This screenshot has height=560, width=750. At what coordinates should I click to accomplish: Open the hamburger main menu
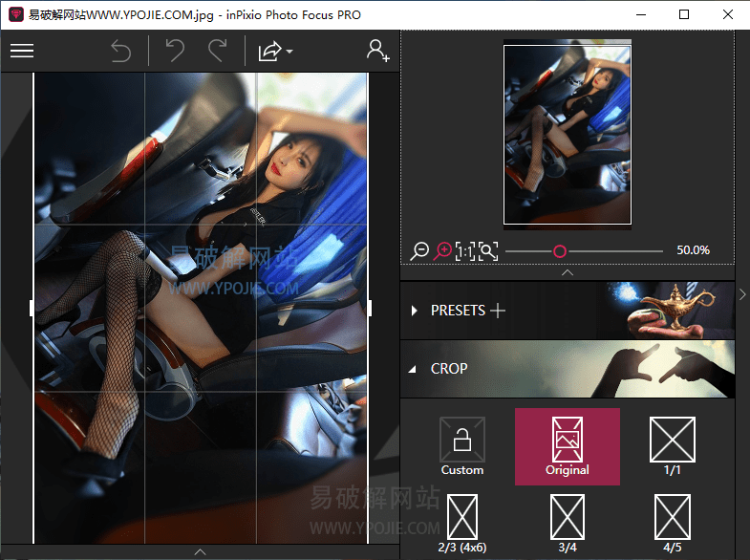(x=22, y=52)
